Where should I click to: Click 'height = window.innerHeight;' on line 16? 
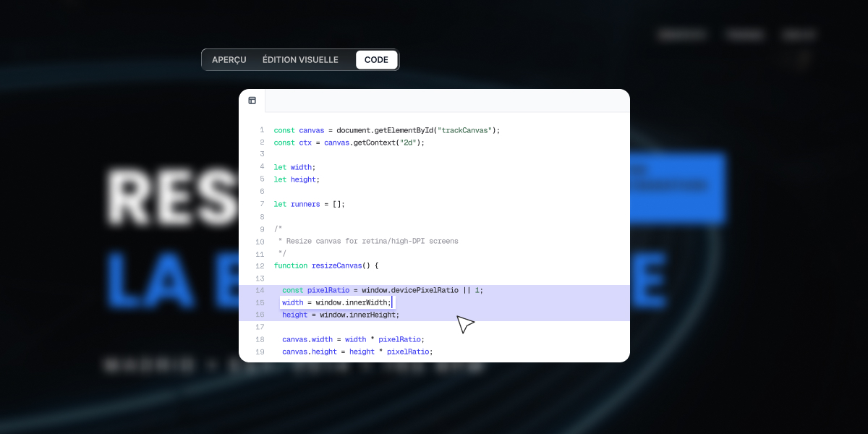341,315
